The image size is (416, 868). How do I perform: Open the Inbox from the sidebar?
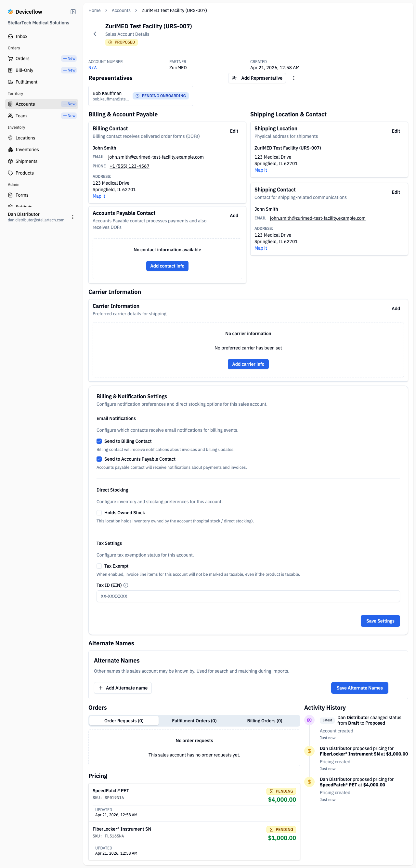21,36
